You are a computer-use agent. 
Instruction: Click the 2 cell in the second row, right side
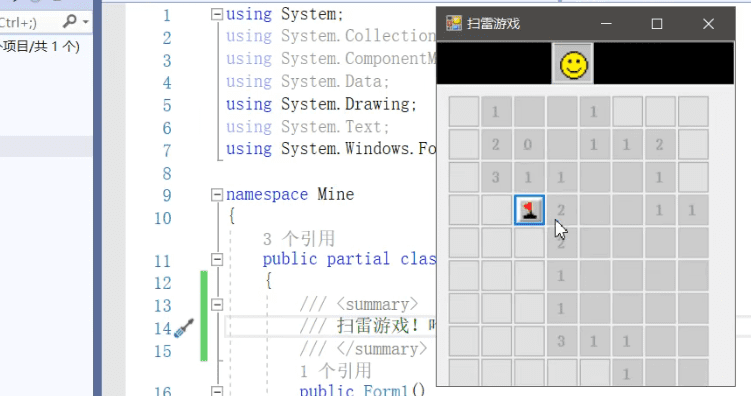pyautogui.click(x=660, y=144)
